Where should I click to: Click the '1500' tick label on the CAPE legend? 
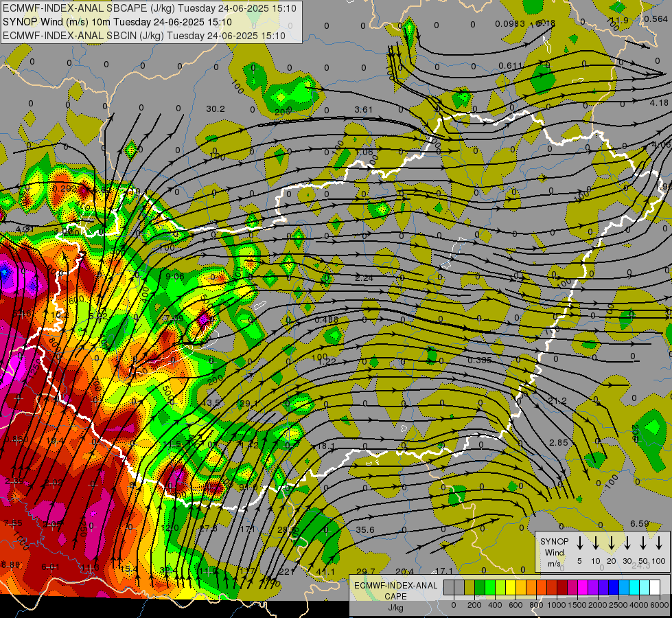click(577, 605)
